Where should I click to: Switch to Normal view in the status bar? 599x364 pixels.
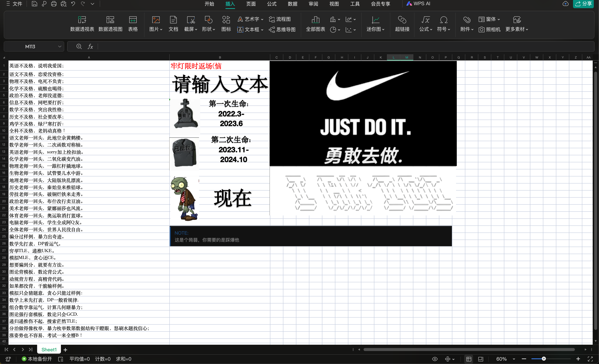(x=469, y=359)
